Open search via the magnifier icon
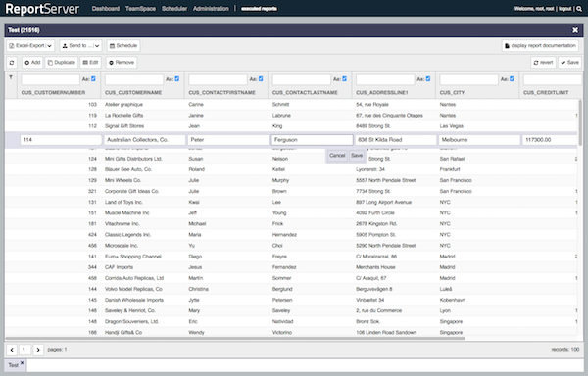 point(579,9)
